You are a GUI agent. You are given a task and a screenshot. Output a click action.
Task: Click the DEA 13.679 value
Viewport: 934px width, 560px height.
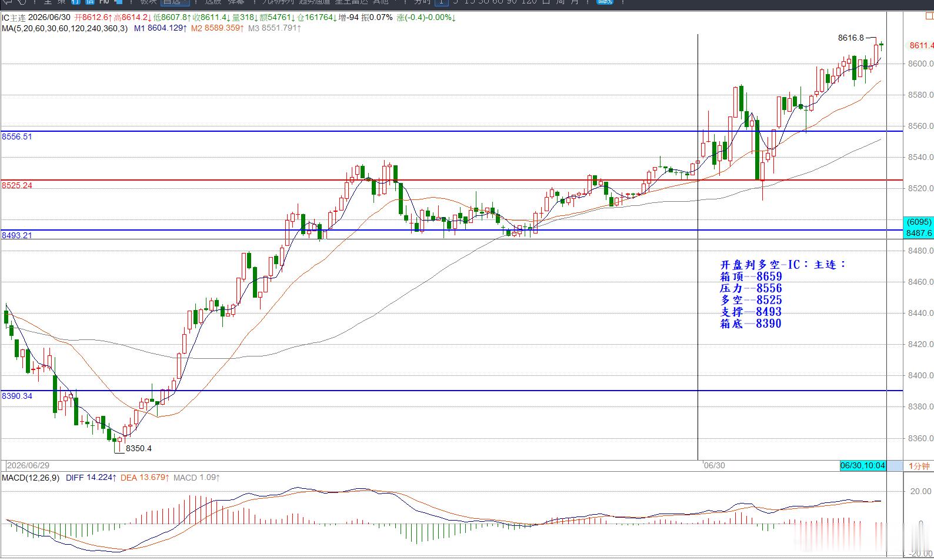coord(145,478)
